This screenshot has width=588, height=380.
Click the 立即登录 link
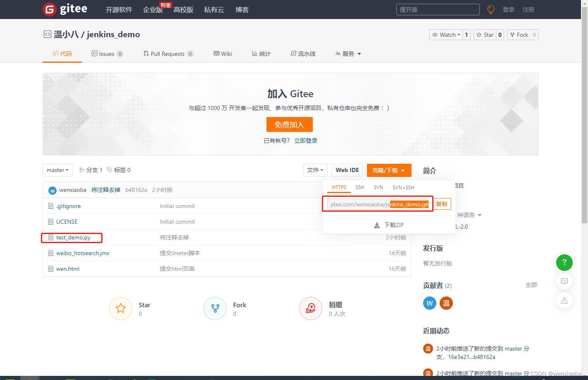click(x=306, y=141)
